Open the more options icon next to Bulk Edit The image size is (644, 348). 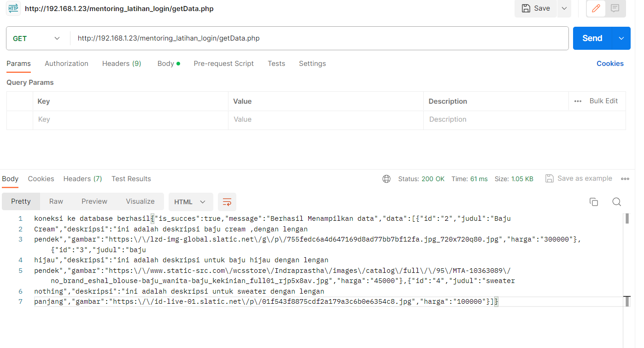tap(577, 101)
